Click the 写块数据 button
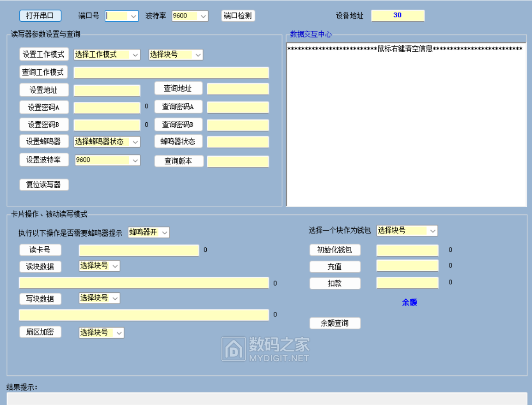This screenshot has height=405, width=532. tap(40, 298)
